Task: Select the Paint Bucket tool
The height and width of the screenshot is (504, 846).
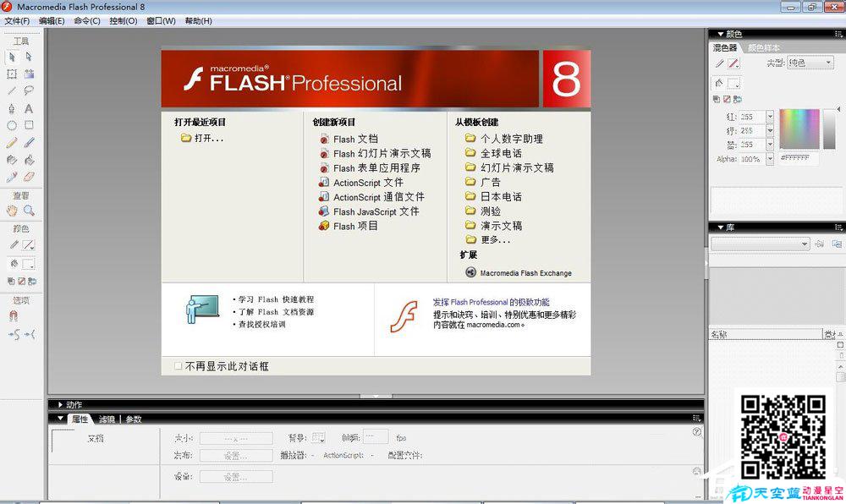Action: [x=29, y=160]
